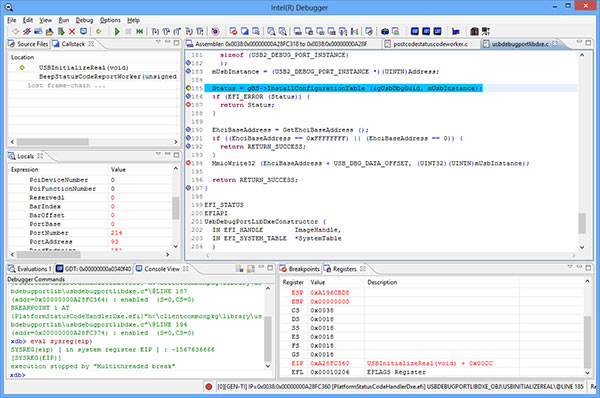Image resolution: width=600 pixels, height=398 pixels.
Task: Click the down arrow of Locals vertical scrollbar
Action: pos(176,246)
